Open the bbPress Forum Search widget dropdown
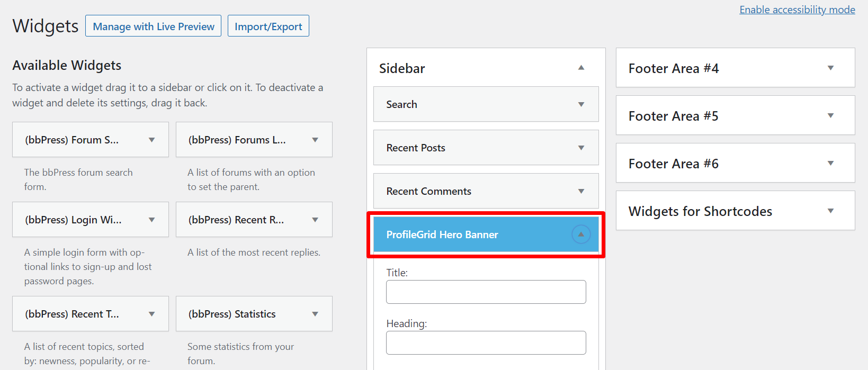Viewport: 868px width, 370px height. (x=151, y=140)
